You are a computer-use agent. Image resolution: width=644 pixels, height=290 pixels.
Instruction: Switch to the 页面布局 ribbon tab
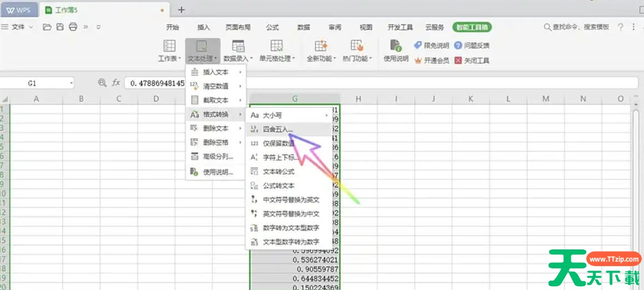(238, 27)
